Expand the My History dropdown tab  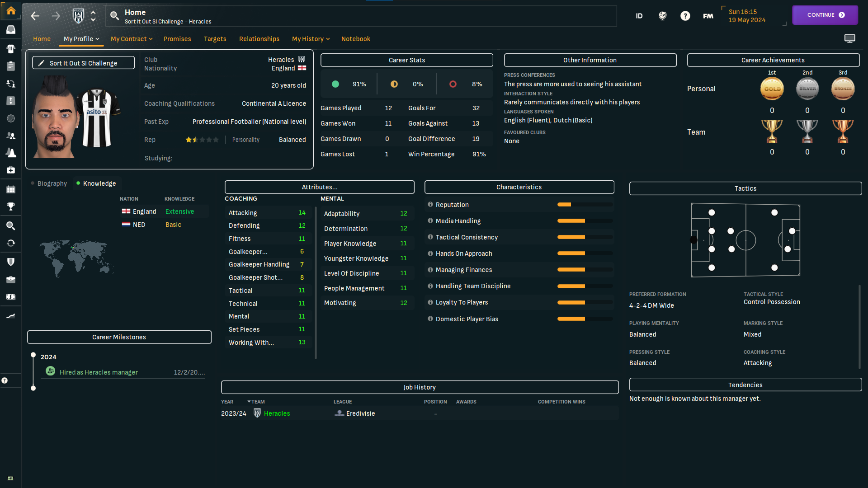[311, 39]
